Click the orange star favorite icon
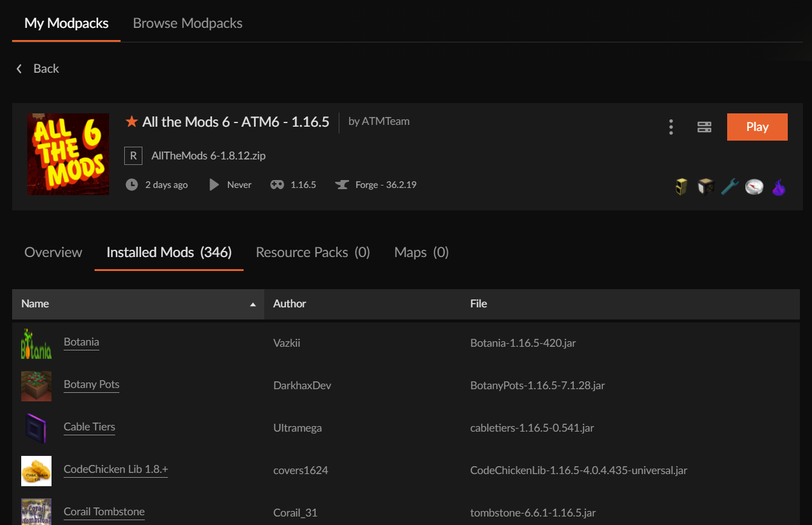 [x=131, y=122]
